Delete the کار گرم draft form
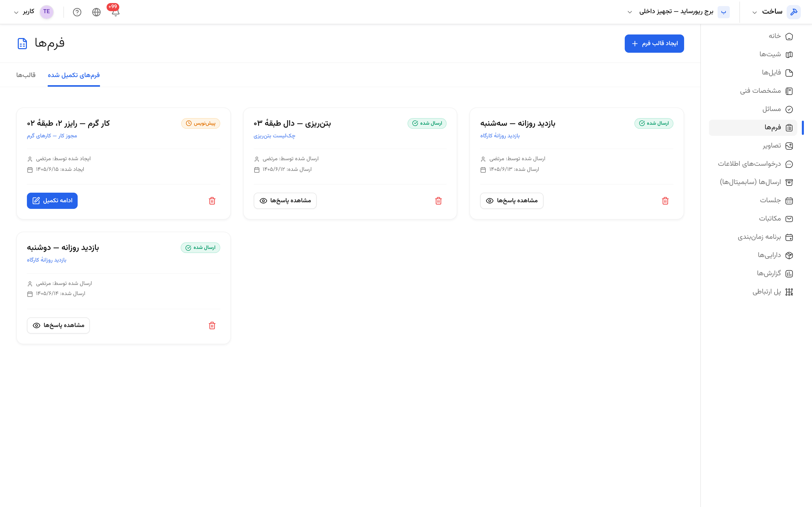Viewport: 812px width, 507px height. coord(212,201)
